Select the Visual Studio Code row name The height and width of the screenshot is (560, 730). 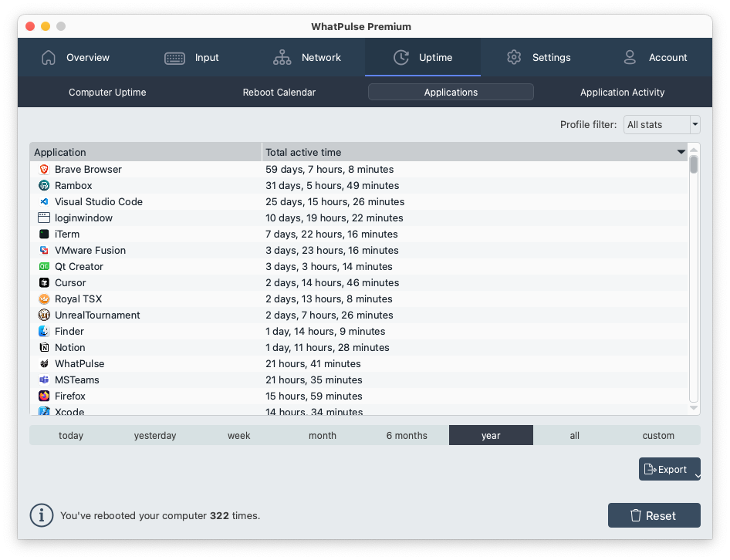[x=99, y=202]
